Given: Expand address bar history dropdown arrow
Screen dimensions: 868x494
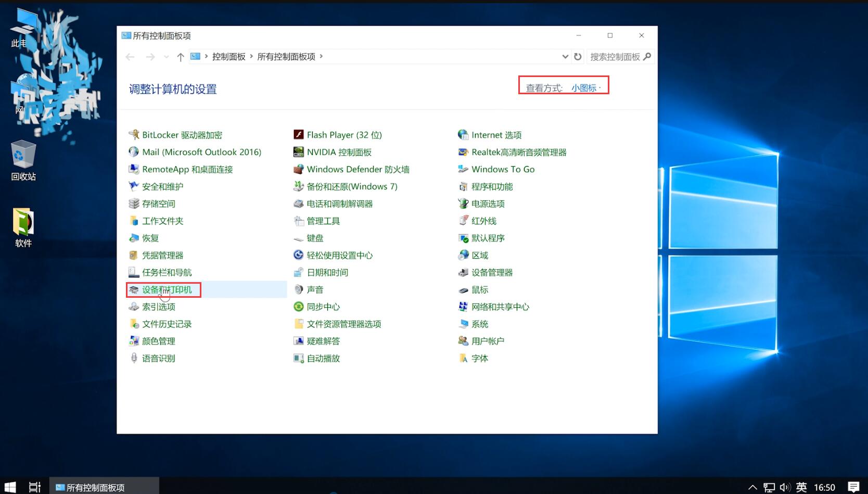Looking at the screenshot, I should click(565, 57).
